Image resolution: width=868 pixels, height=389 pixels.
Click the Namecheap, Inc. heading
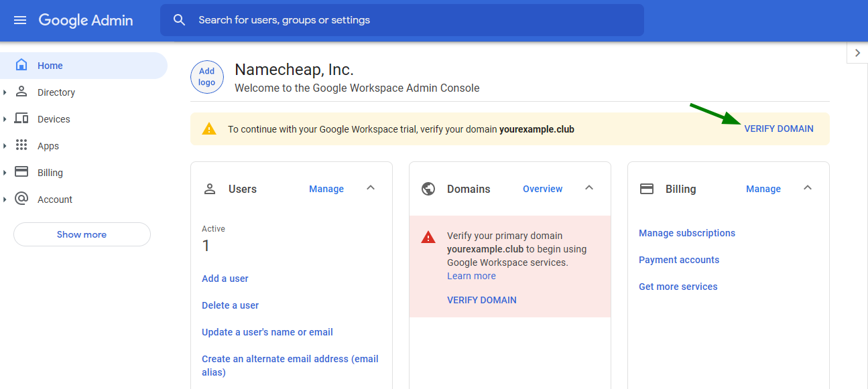(x=294, y=70)
